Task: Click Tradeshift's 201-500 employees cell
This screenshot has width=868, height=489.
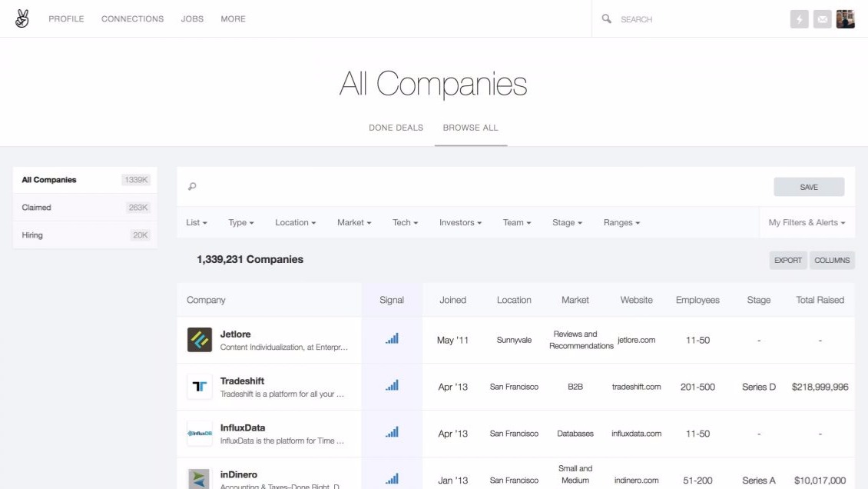Action: 697,387
